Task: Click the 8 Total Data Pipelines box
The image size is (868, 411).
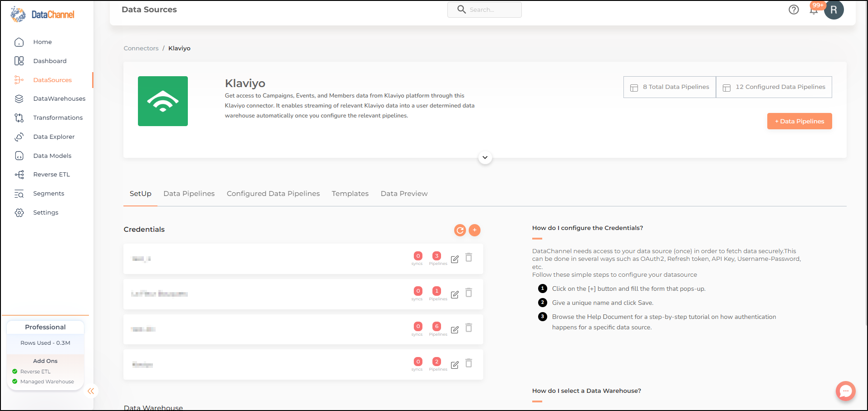Action: tap(670, 87)
